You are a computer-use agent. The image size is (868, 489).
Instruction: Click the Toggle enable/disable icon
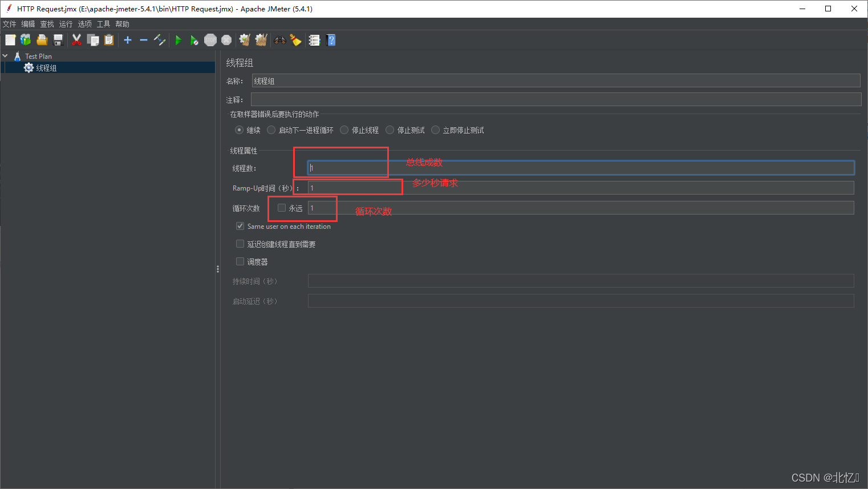pyautogui.click(x=160, y=40)
